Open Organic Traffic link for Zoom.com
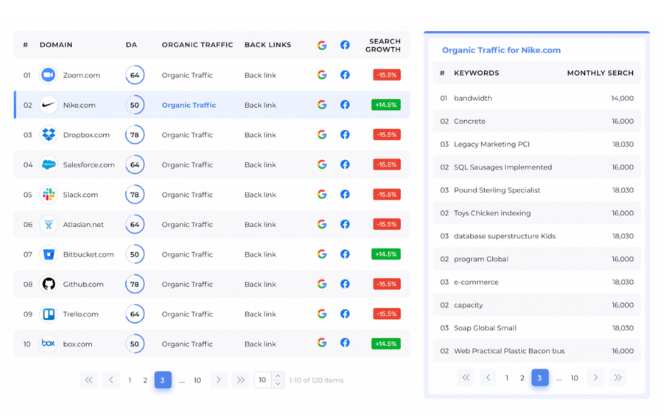Viewport: 666px width, 416px height. tap(187, 75)
